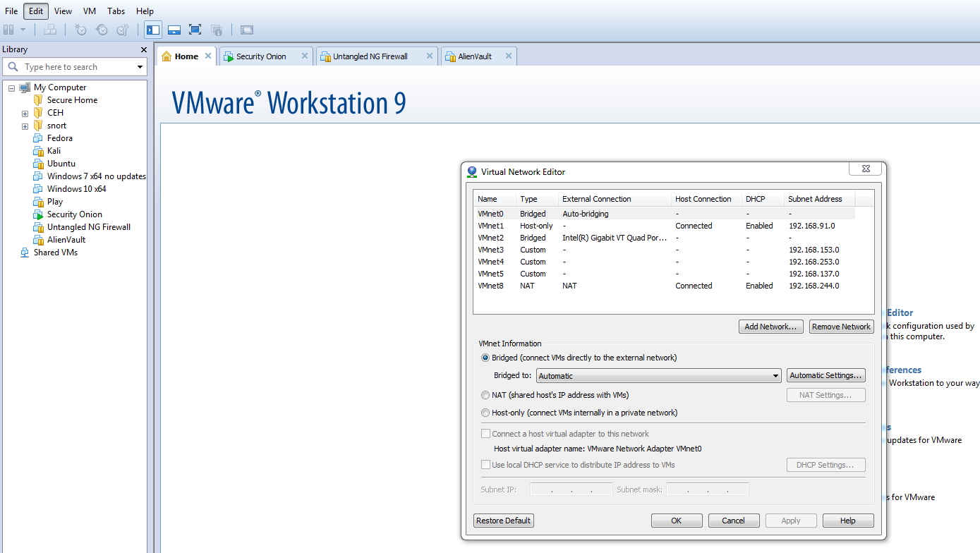
Task: Expand the snort folder in library
Action: coord(25,126)
